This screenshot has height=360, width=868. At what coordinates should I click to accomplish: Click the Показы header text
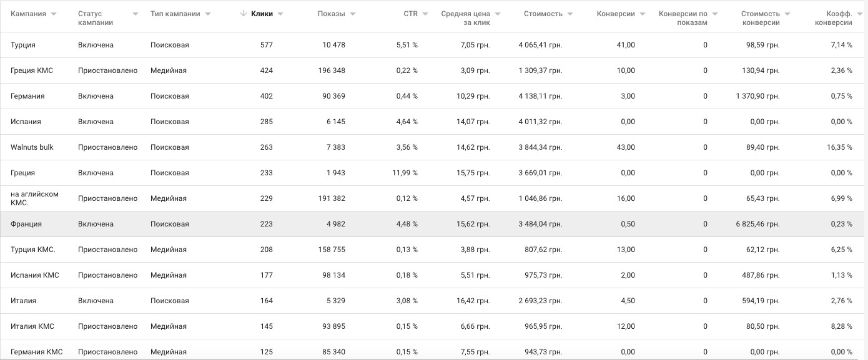click(331, 14)
